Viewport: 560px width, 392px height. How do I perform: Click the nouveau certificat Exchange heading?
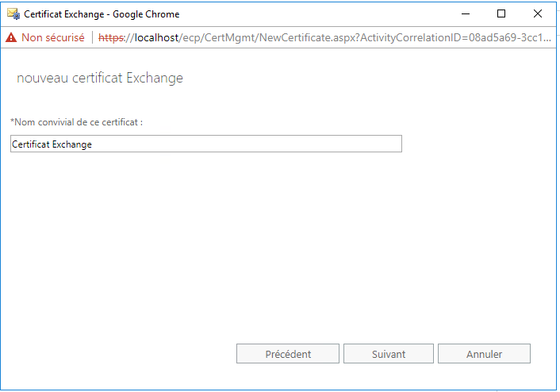(100, 78)
